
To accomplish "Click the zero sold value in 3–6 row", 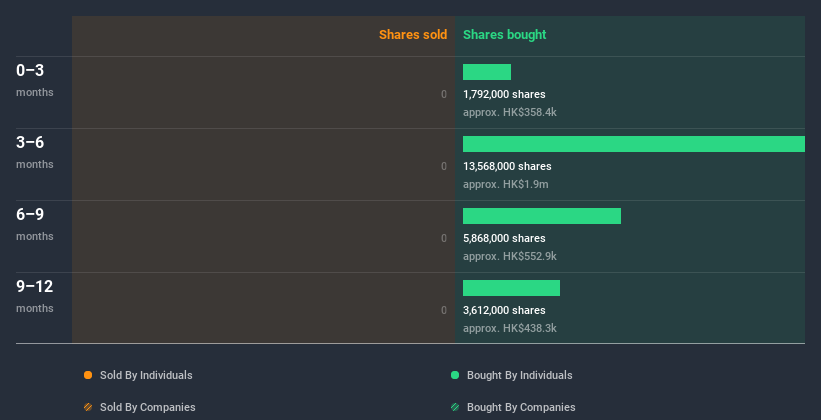I will tap(444, 167).
